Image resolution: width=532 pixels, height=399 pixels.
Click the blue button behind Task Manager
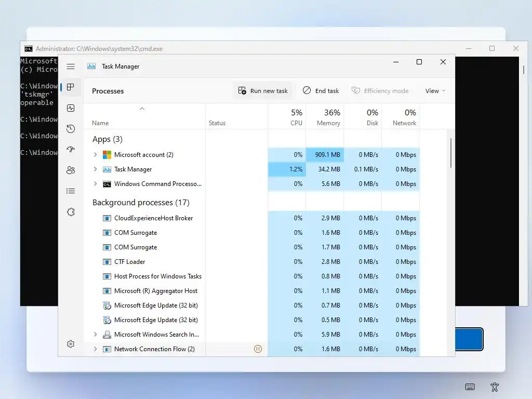469,339
